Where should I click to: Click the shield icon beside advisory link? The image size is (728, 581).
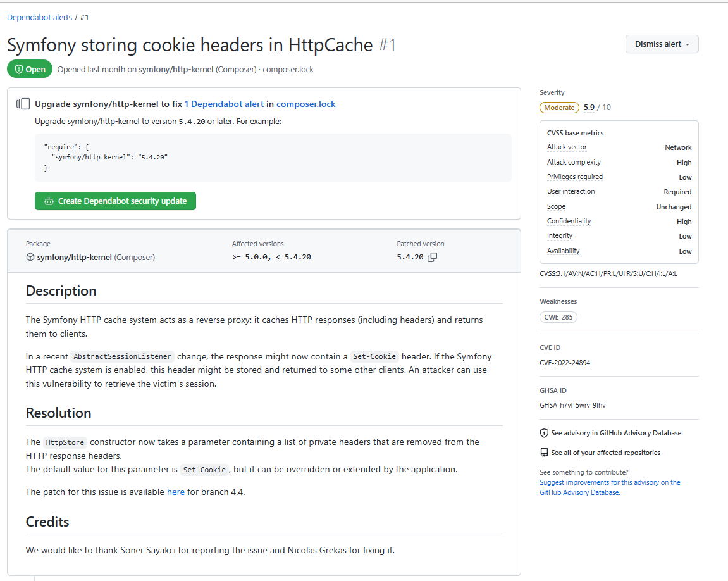[x=544, y=434]
